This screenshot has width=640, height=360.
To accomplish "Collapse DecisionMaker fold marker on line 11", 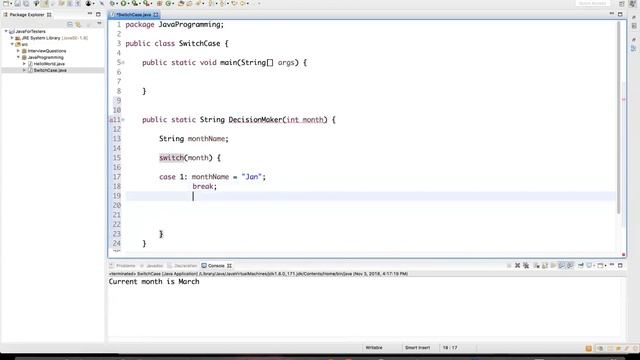I will [123, 120].
